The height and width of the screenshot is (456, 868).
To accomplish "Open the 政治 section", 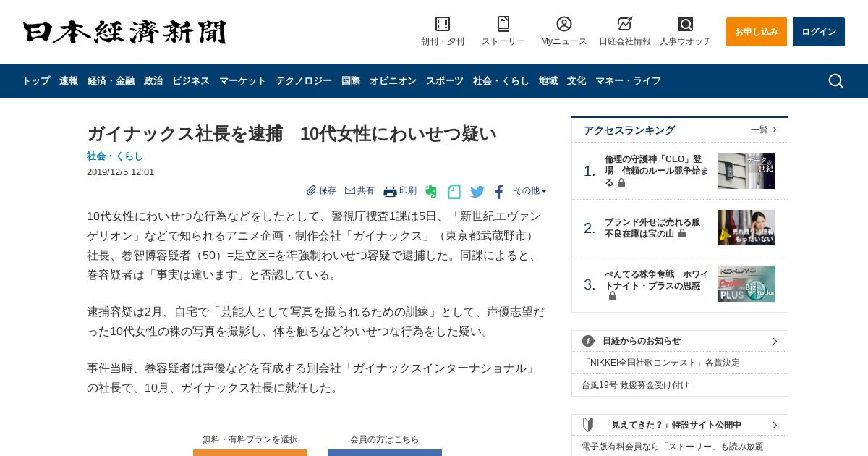I will click(x=153, y=81).
